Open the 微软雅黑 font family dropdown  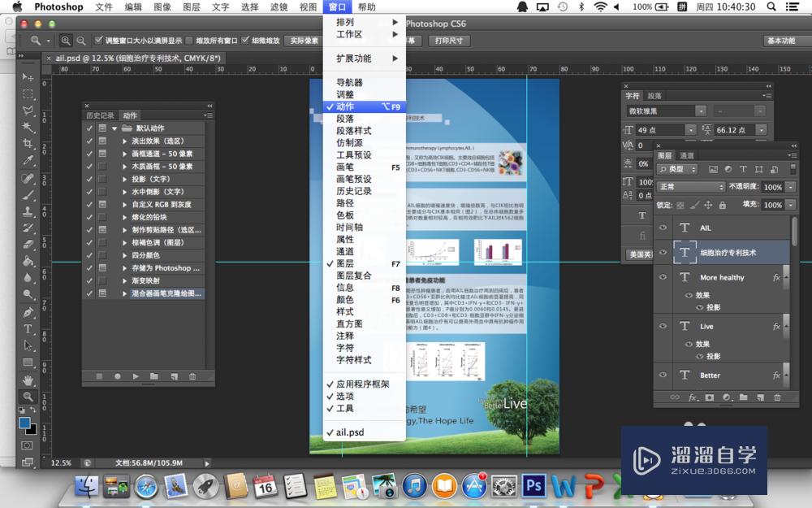(x=701, y=111)
